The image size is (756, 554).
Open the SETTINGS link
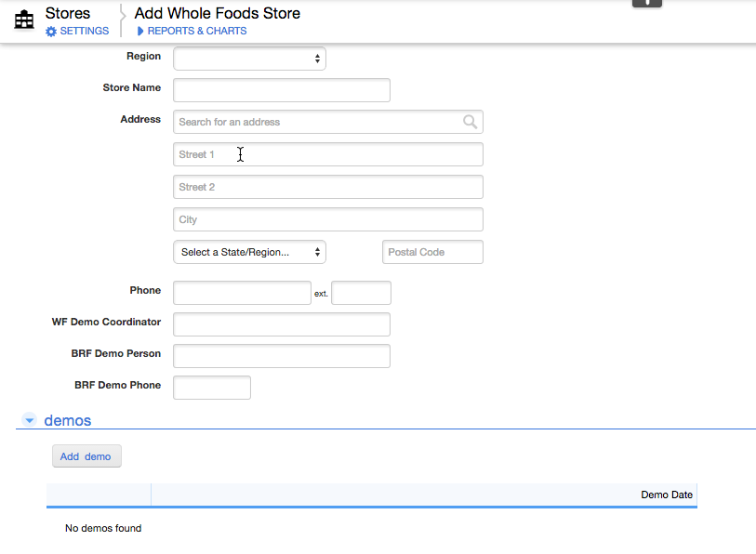tap(85, 31)
